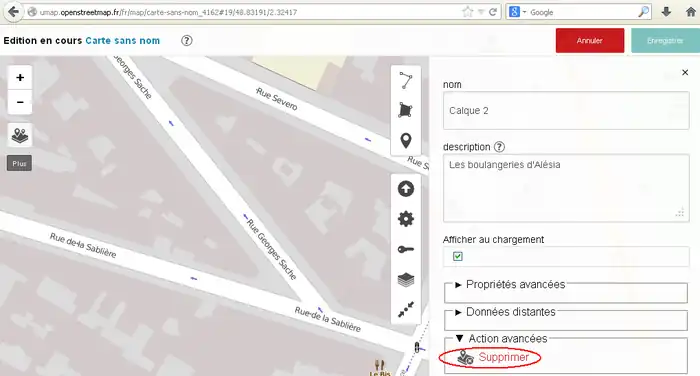Click the Plus button under map controls
The width and height of the screenshot is (700, 376).
pyautogui.click(x=19, y=163)
